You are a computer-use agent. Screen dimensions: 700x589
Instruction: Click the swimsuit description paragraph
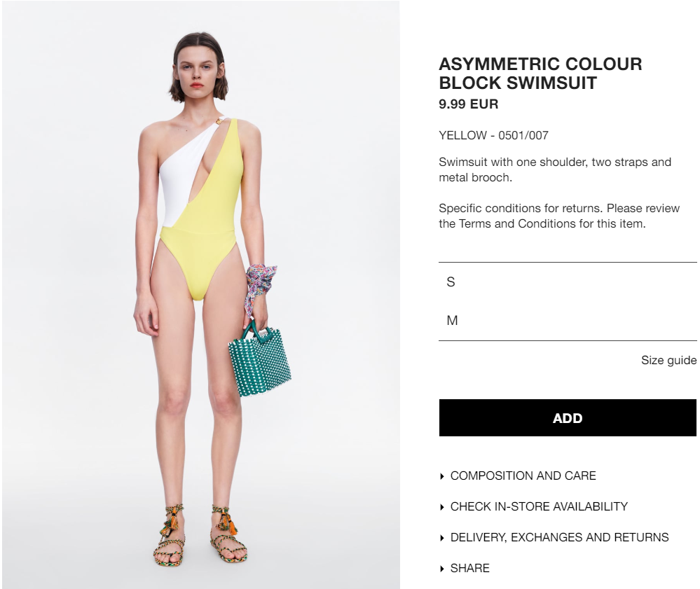(555, 169)
